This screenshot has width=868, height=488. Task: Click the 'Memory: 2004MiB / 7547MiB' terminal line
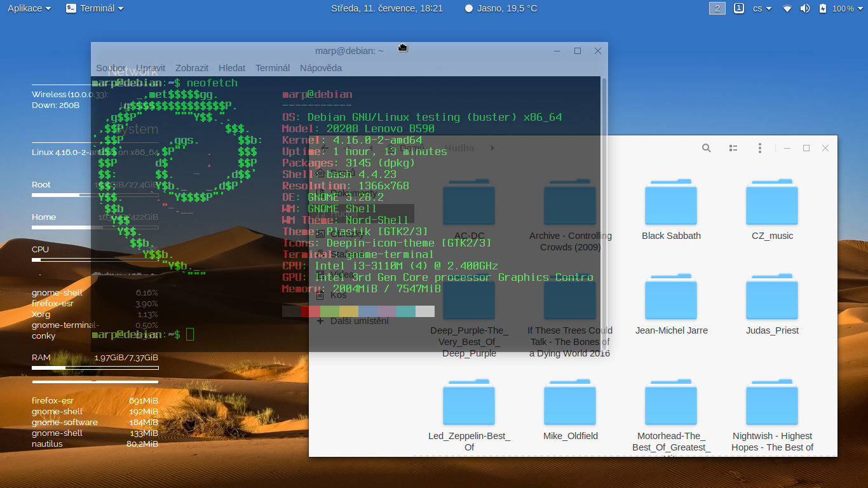click(x=362, y=288)
